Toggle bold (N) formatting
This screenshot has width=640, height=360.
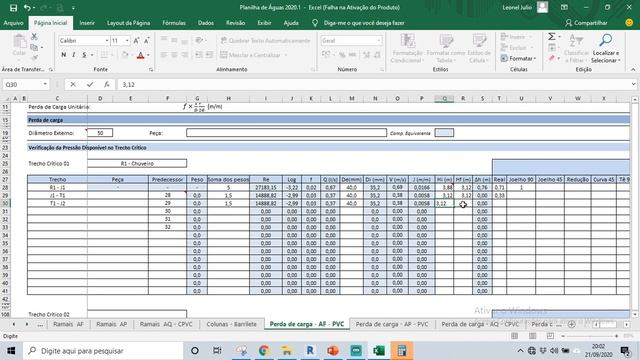coord(64,55)
